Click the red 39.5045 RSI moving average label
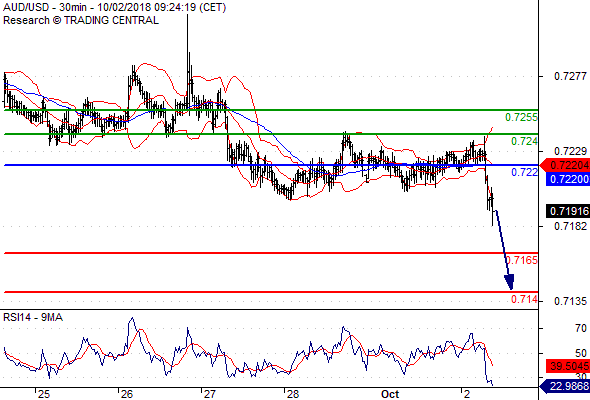The image size is (590, 400). [x=568, y=366]
